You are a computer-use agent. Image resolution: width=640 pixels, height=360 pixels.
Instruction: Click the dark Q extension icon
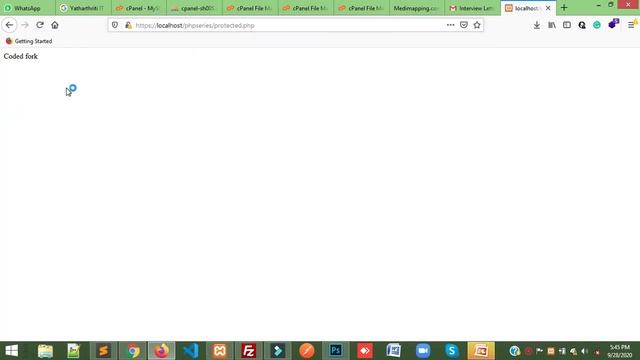point(582,25)
